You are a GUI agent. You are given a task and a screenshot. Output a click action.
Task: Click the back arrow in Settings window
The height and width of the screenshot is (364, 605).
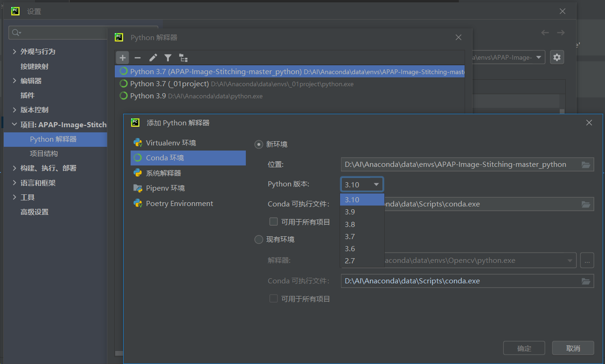[545, 33]
